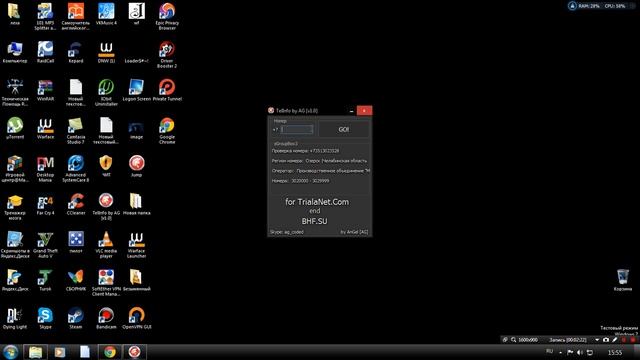This screenshot has width=640, height=360.
Task: Click the volume icon in system tray
Action: coord(580,352)
